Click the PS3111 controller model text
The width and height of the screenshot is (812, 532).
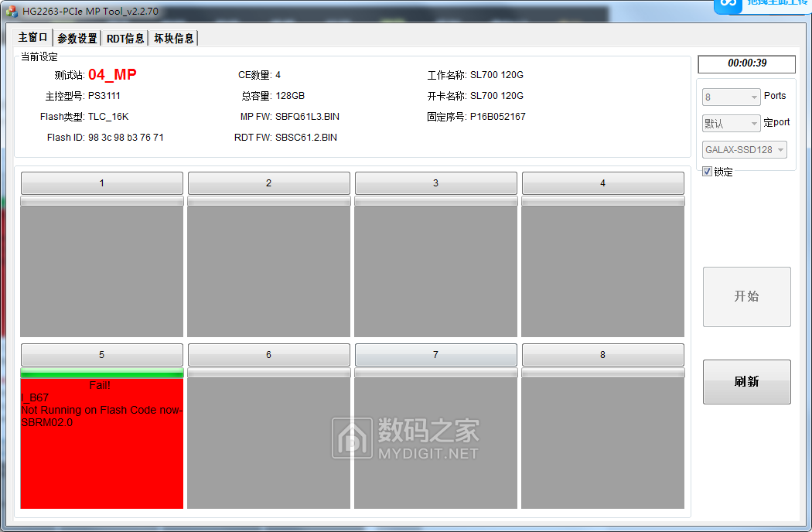104,96
